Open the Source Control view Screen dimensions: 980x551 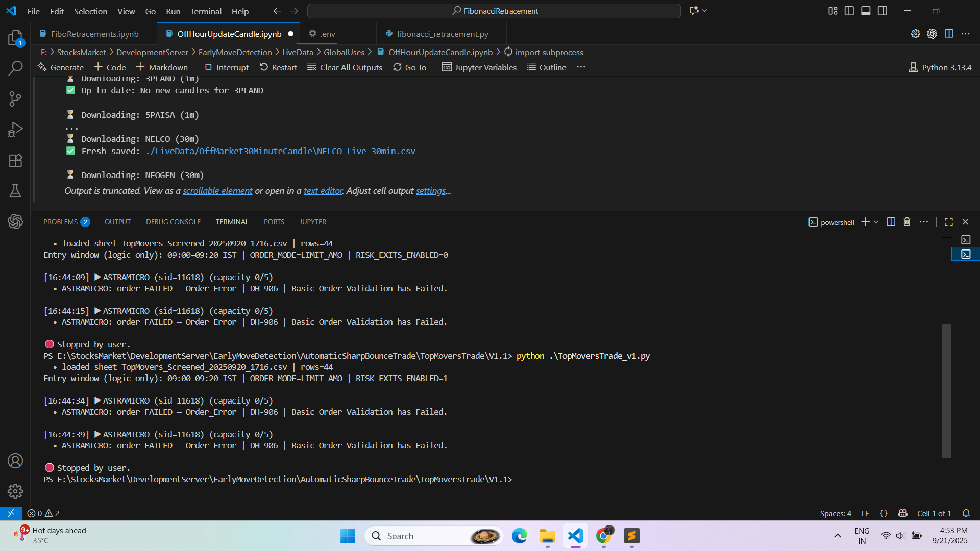[x=15, y=98]
